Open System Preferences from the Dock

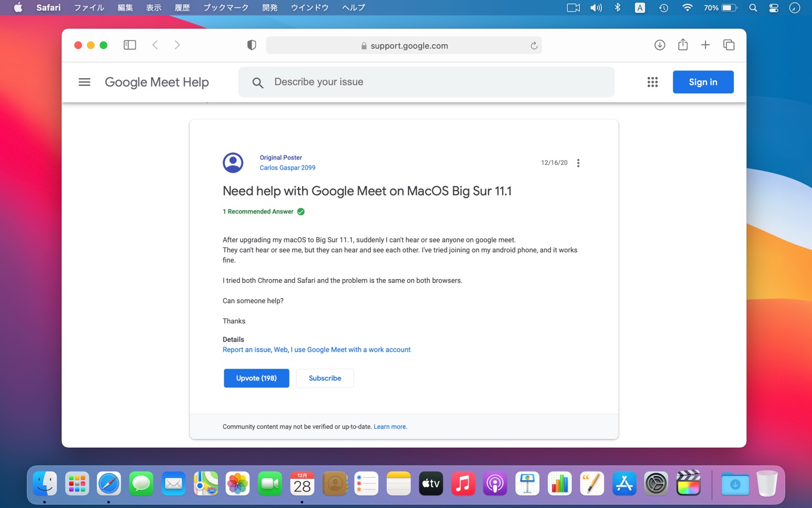tap(656, 483)
